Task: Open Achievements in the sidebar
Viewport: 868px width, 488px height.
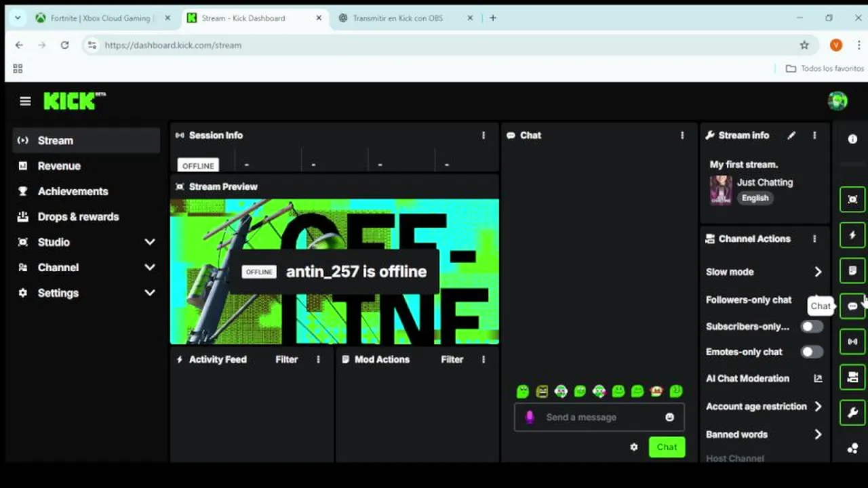Action: pos(86,191)
